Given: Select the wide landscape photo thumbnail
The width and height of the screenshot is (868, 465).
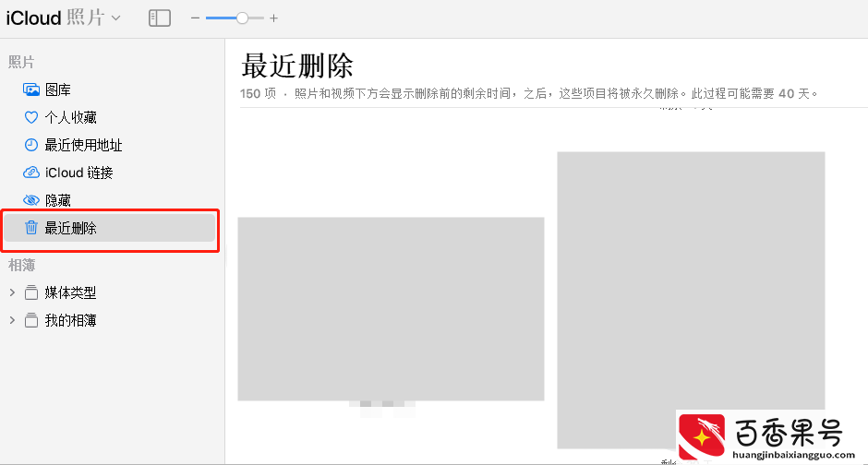Looking at the screenshot, I should (x=391, y=308).
